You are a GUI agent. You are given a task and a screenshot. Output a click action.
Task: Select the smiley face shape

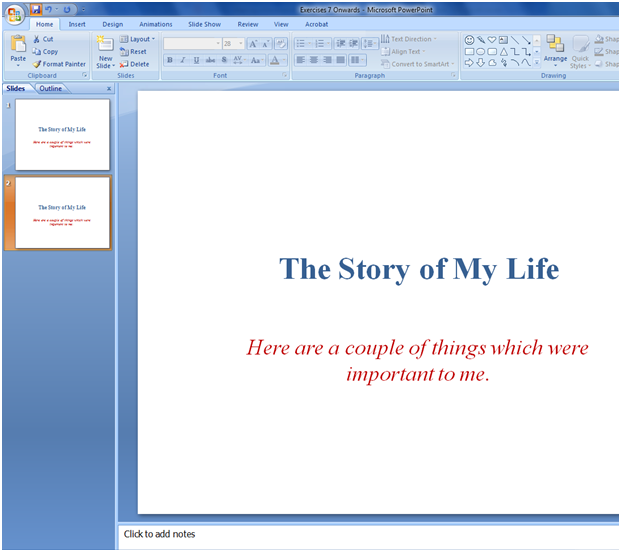click(469, 40)
